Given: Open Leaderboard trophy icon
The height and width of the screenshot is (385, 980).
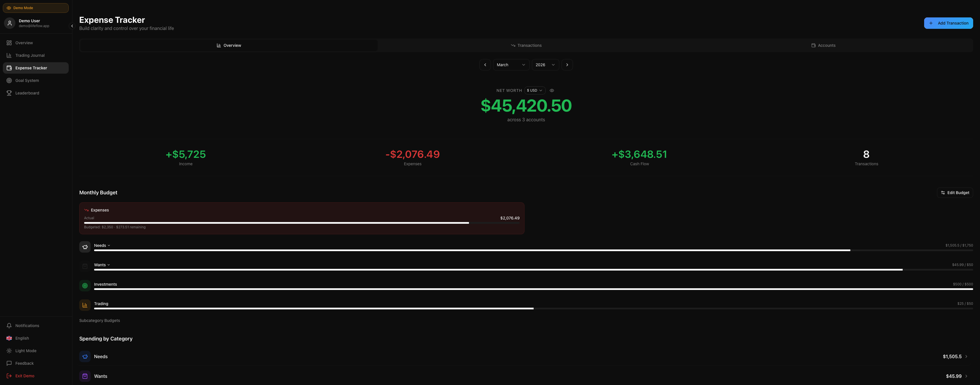Looking at the screenshot, I should click(9, 93).
